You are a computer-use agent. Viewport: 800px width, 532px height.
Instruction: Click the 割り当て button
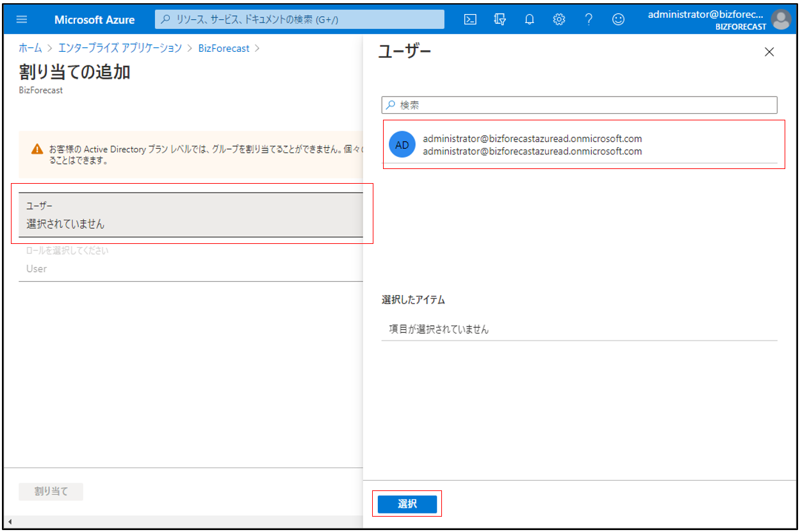(51, 492)
